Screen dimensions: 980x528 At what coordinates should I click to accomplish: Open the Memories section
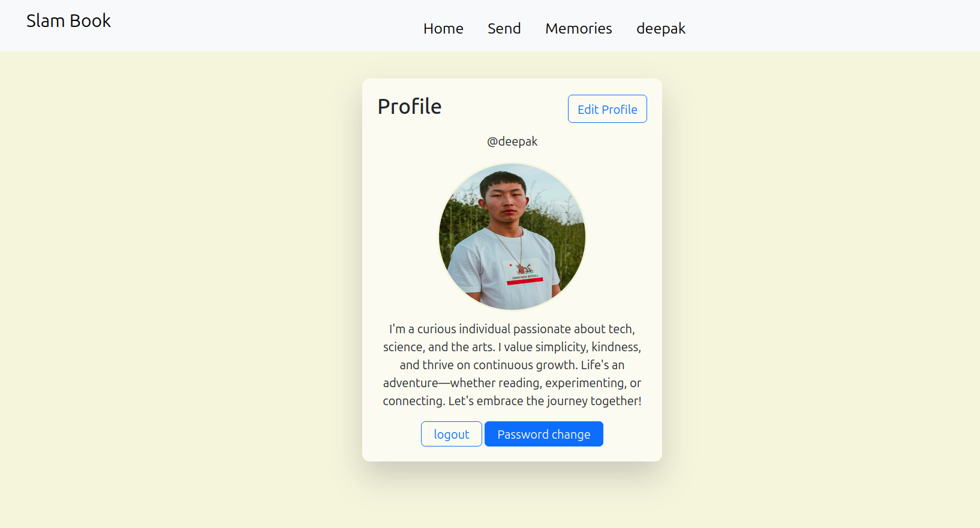coord(578,28)
